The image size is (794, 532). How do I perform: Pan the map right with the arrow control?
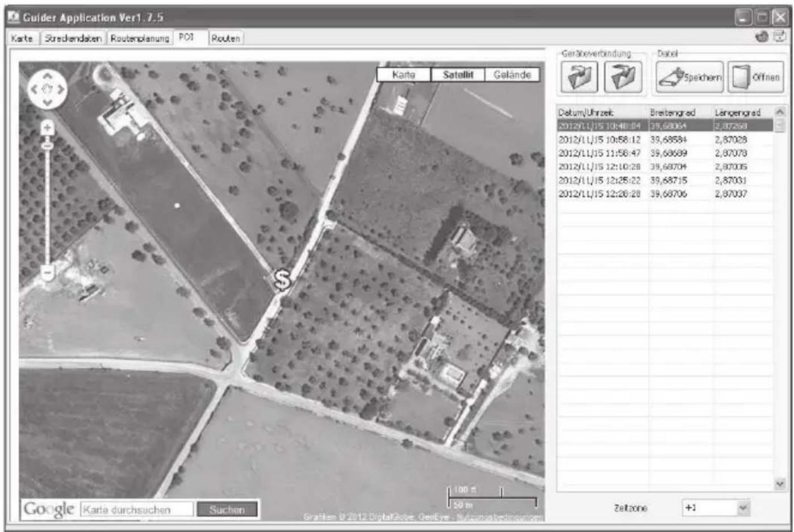coord(61,89)
